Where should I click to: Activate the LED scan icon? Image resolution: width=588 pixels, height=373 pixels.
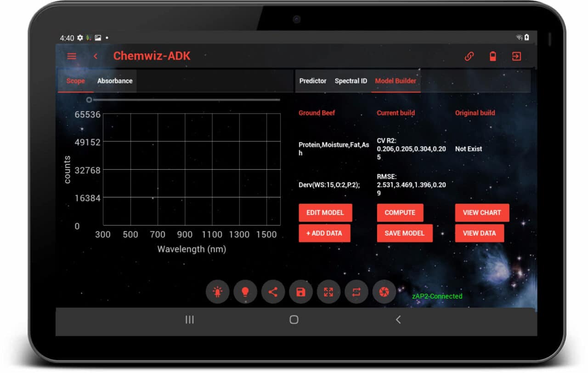(x=218, y=292)
